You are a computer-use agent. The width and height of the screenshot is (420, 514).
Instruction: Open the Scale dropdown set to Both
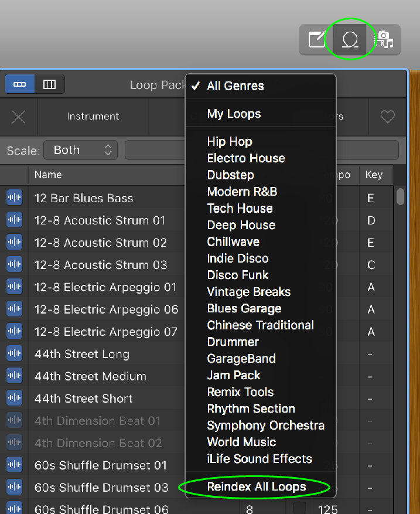81,150
